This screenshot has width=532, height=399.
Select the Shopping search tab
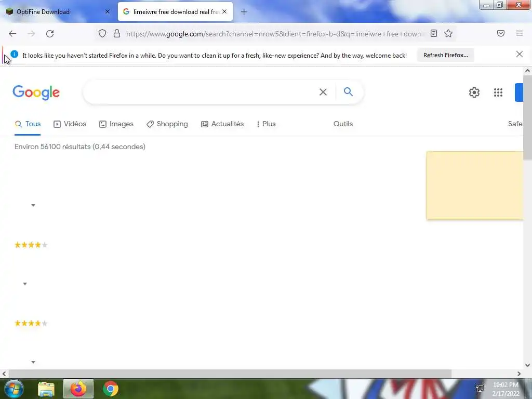167,124
